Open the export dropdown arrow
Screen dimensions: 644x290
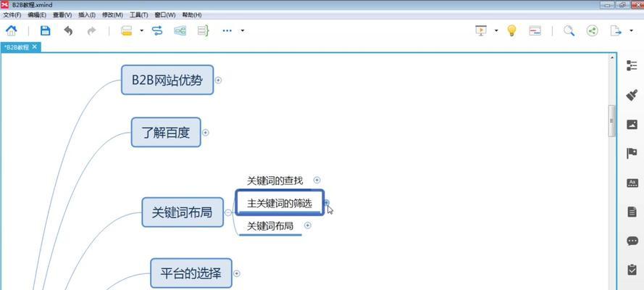tap(631, 30)
